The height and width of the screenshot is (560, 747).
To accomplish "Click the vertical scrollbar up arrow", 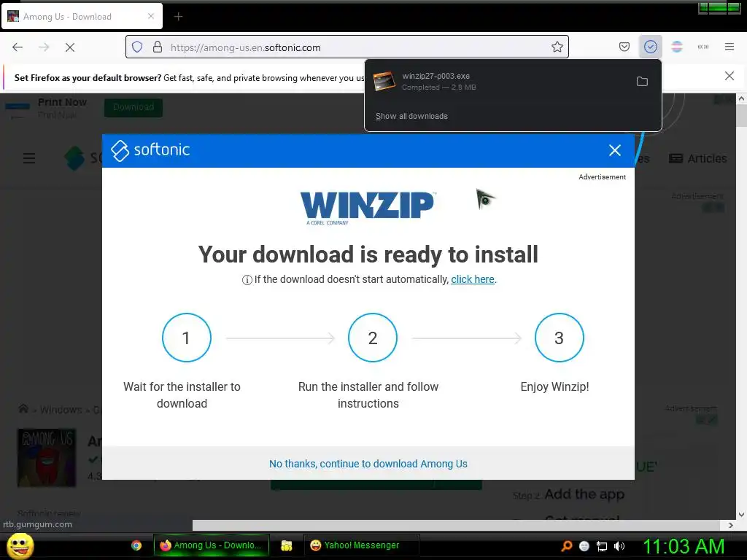I will 741,98.
